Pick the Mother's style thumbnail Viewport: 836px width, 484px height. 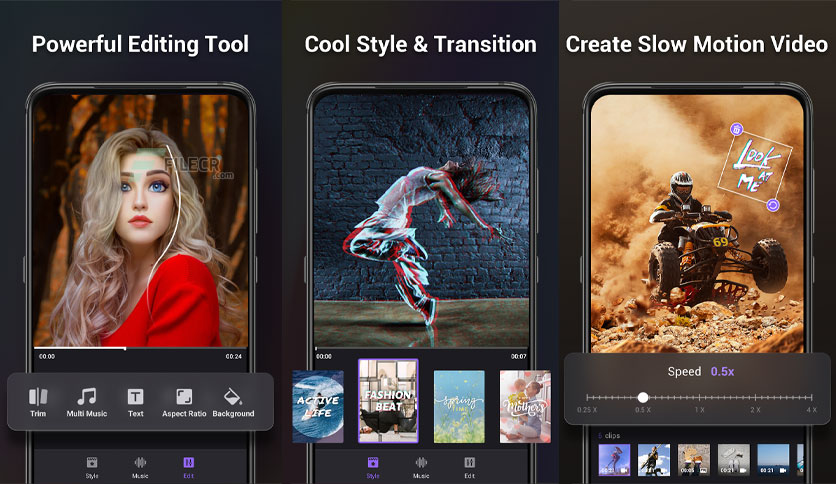tap(525, 406)
